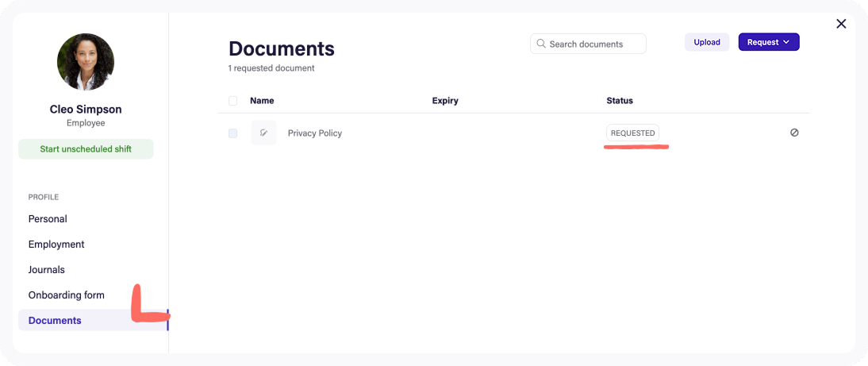Screen dimensions: 868x366
Task: Click the Upload button
Action: click(x=707, y=42)
